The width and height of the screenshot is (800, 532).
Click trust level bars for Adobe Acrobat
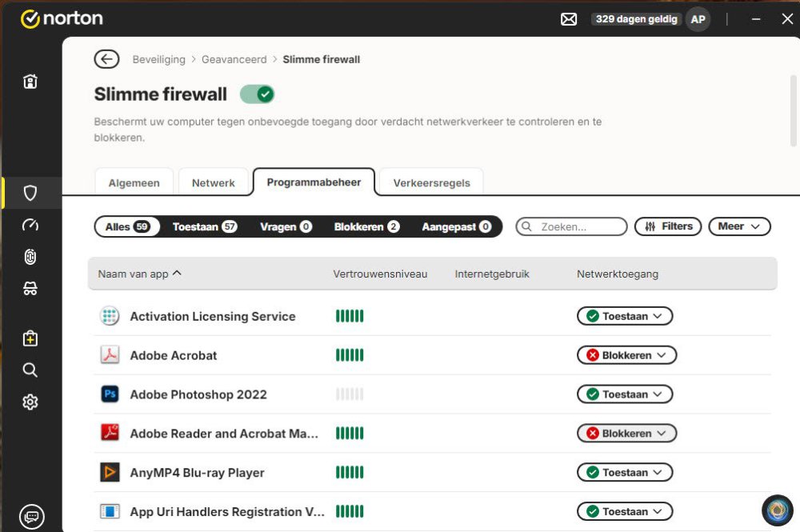(x=350, y=355)
